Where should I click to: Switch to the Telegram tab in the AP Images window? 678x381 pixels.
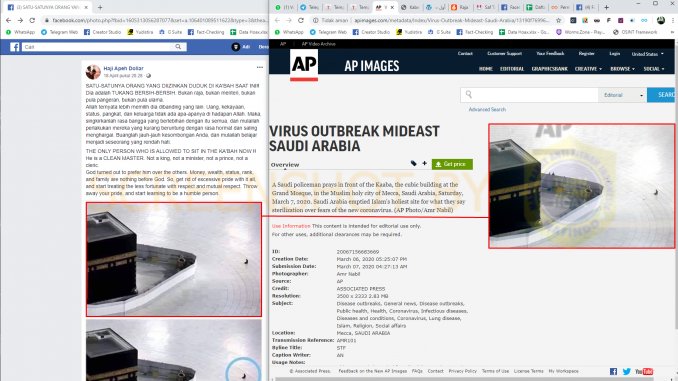click(x=309, y=7)
